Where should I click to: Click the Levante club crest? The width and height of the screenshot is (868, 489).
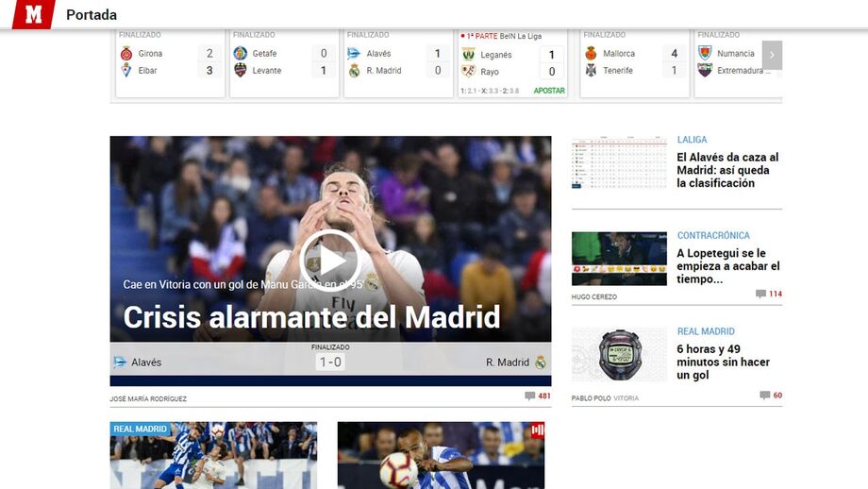pyautogui.click(x=241, y=71)
